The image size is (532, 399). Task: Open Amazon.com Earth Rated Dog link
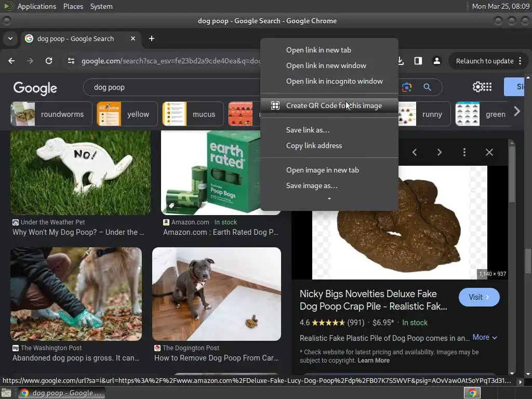220,232
